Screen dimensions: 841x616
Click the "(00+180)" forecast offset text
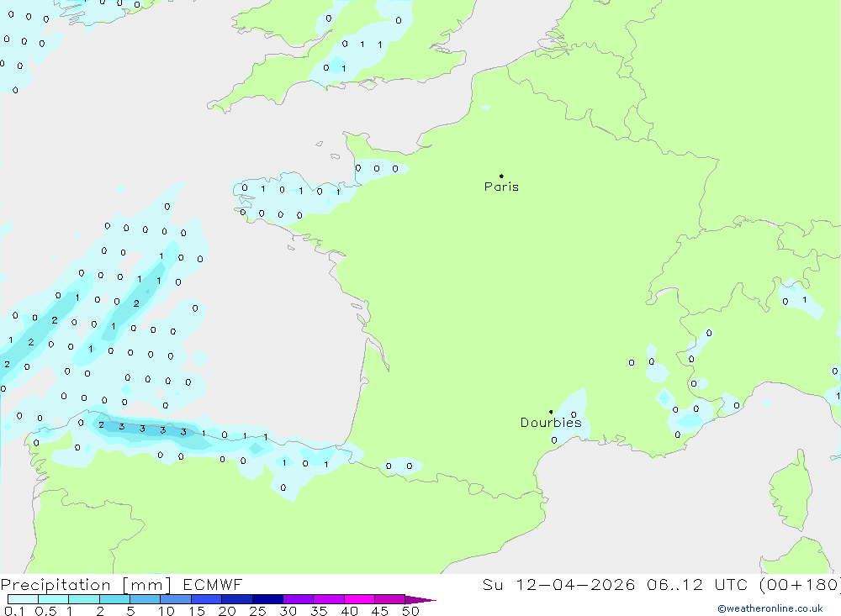800,584
